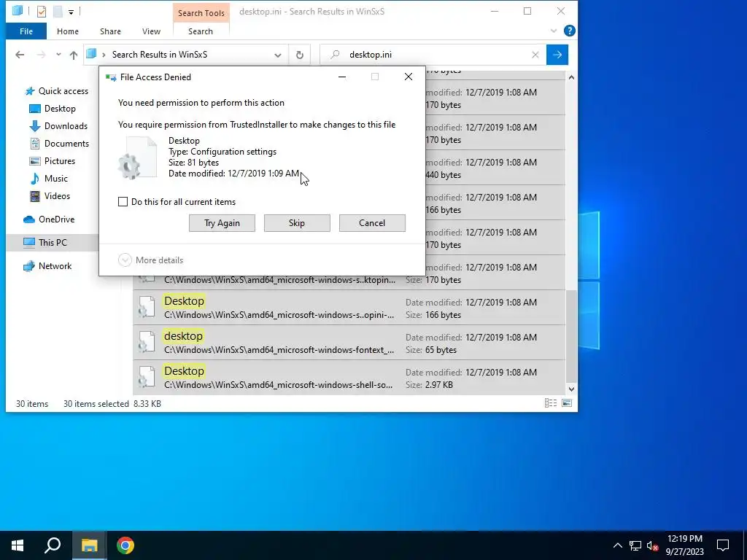
Task: Open the File menu in Explorer
Action: pos(26,31)
